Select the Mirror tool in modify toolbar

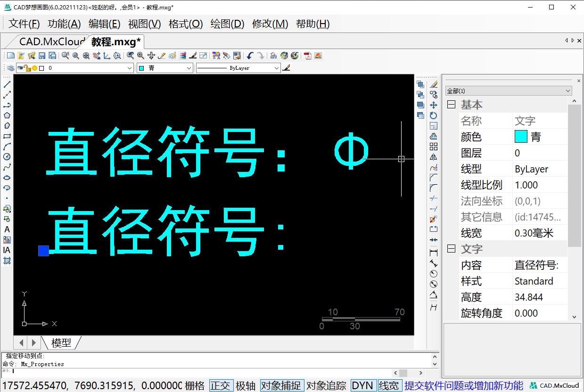coord(434,157)
